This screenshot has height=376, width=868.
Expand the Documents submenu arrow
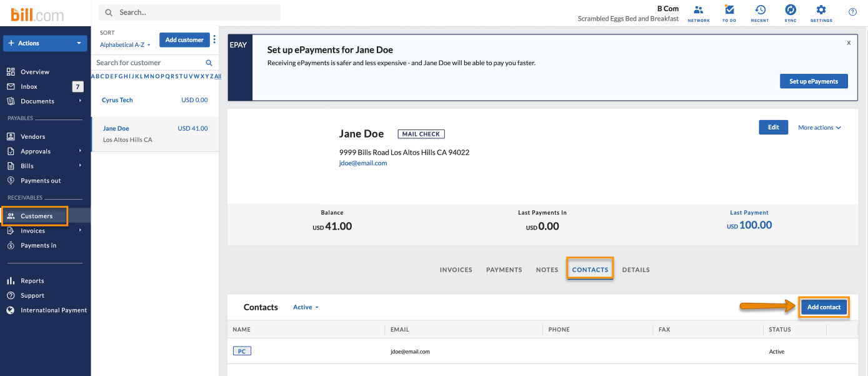[80, 101]
